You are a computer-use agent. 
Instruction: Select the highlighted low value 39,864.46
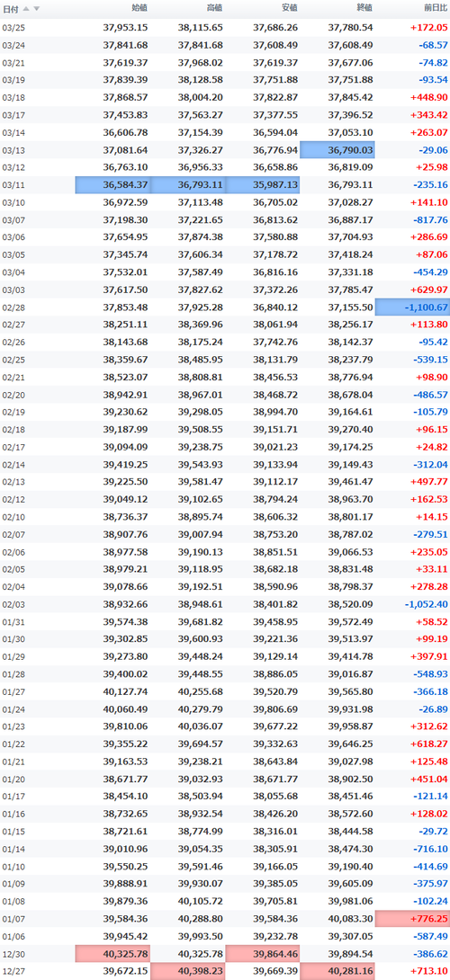(262, 954)
